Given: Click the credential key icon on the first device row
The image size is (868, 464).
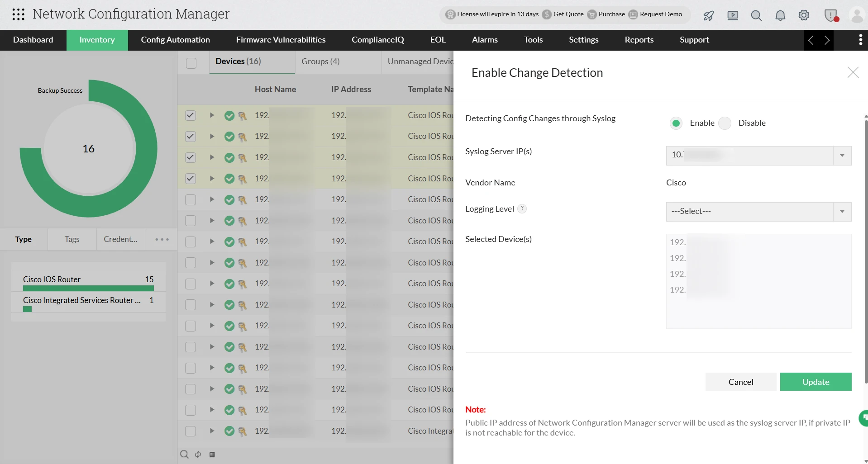Looking at the screenshot, I should coord(243,116).
